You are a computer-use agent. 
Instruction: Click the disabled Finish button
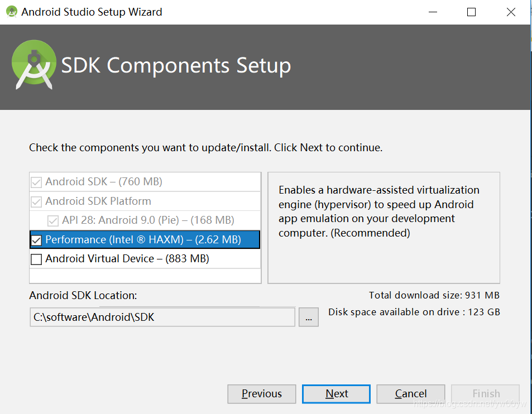coord(485,394)
